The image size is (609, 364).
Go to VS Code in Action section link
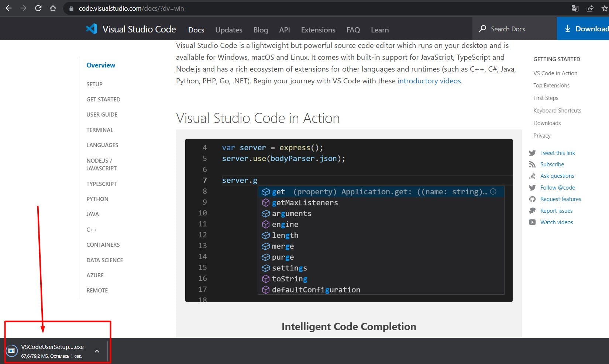(x=555, y=73)
